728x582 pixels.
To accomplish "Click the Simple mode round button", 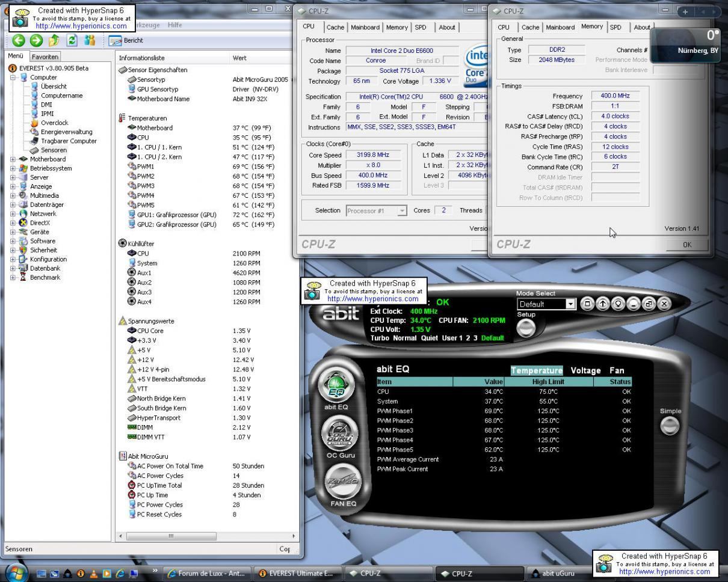I will [670, 426].
